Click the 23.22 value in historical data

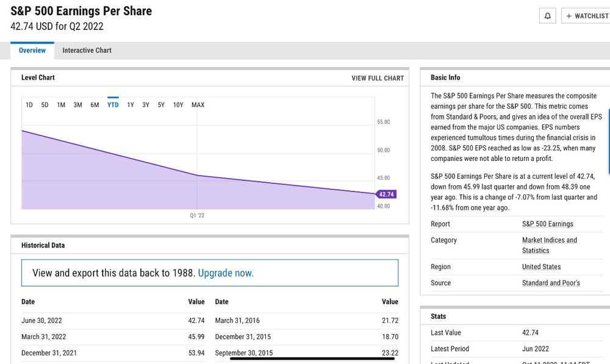[390, 353]
